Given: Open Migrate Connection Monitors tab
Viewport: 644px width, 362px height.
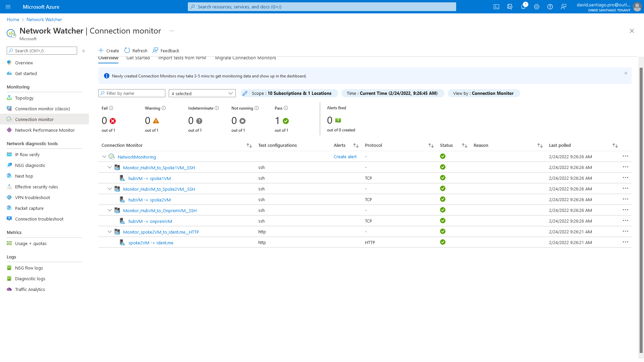Looking at the screenshot, I should pos(246,58).
